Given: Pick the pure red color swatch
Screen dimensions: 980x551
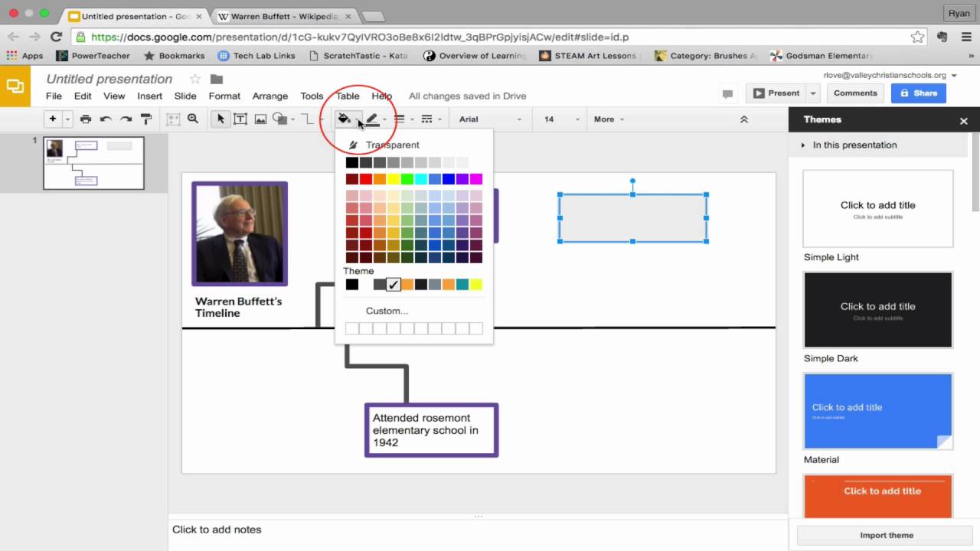Looking at the screenshot, I should [x=366, y=179].
